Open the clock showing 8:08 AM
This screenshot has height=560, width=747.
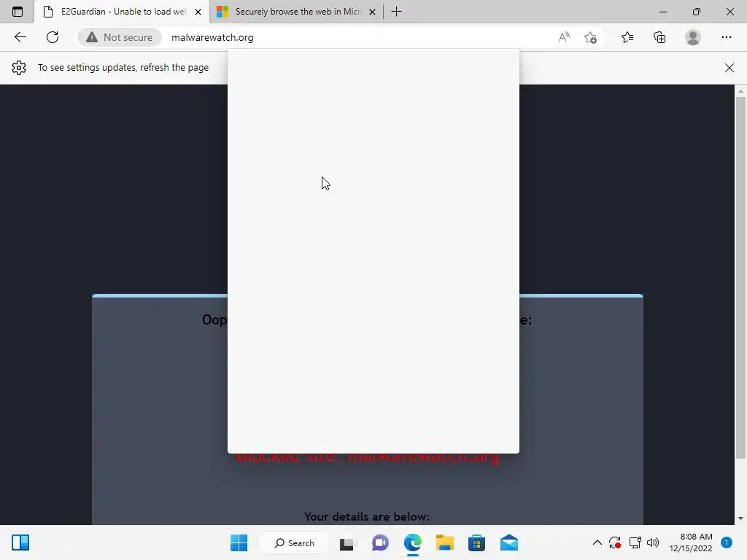tap(691, 542)
